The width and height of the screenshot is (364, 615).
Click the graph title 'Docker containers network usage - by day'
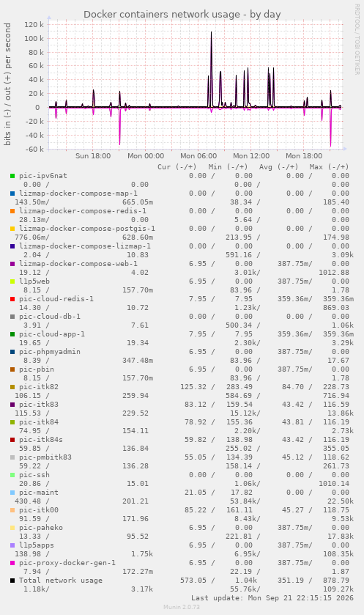(x=182, y=15)
